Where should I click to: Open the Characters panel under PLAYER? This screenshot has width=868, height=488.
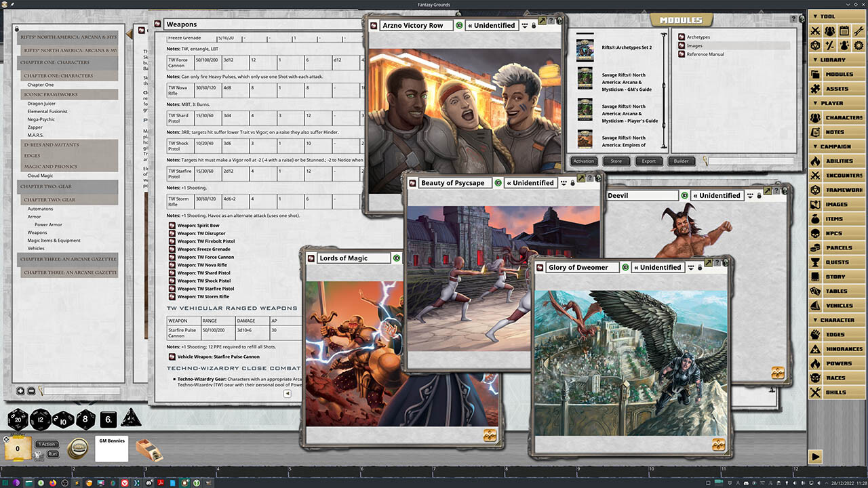[843, 117]
